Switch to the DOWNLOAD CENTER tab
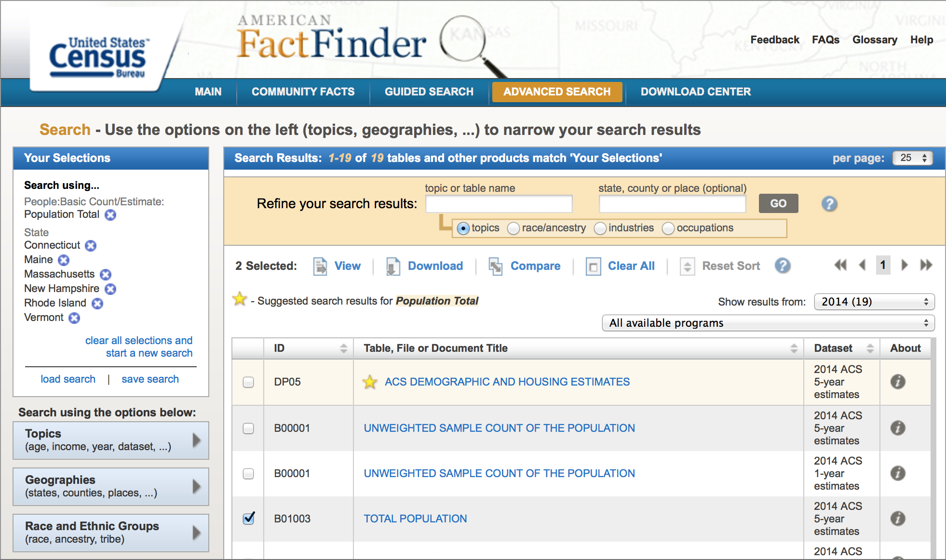This screenshot has height=560, width=946. pos(696,92)
